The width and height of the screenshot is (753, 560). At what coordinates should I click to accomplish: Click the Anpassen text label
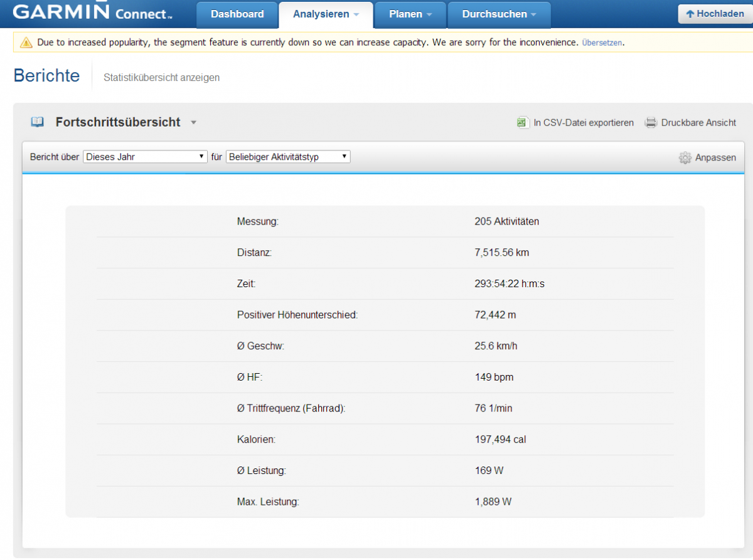(715, 157)
